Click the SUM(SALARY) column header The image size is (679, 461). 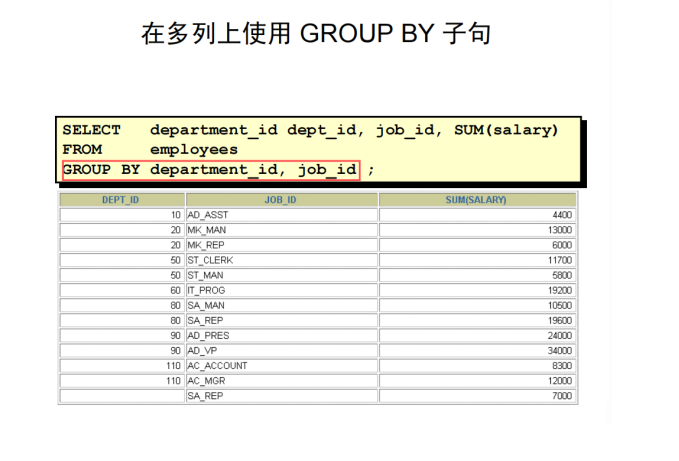pyautogui.click(x=478, y=200)
